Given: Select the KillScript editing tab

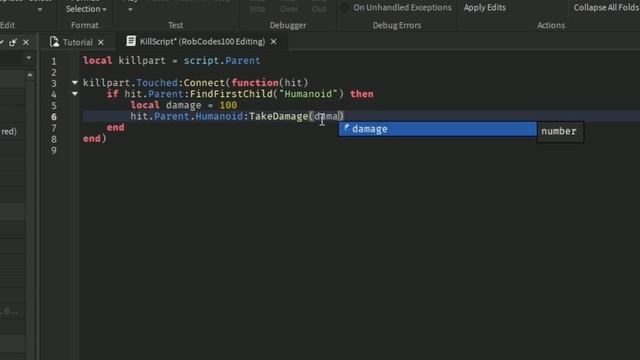Looking at the screenshot, I should (x=202, y=42).
